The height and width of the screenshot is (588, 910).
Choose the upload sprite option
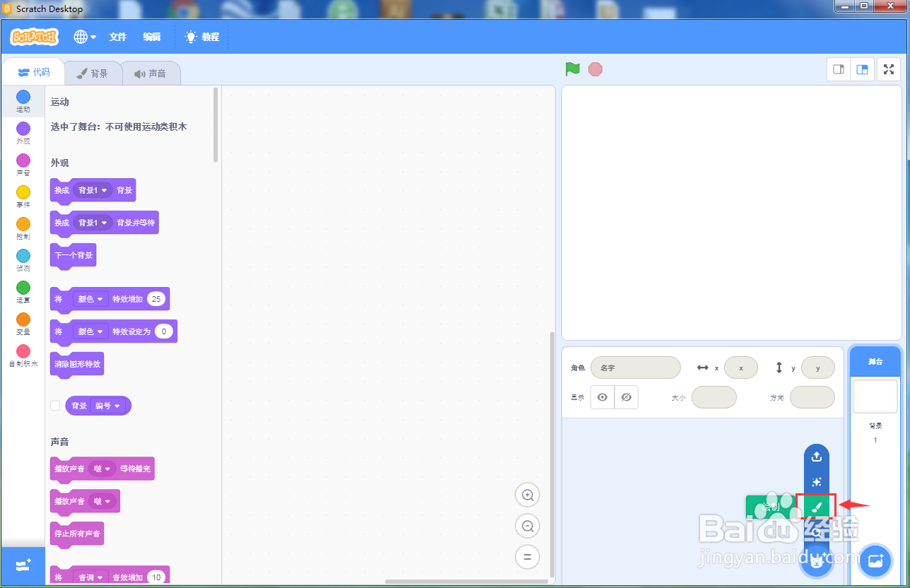click(817, 457)
